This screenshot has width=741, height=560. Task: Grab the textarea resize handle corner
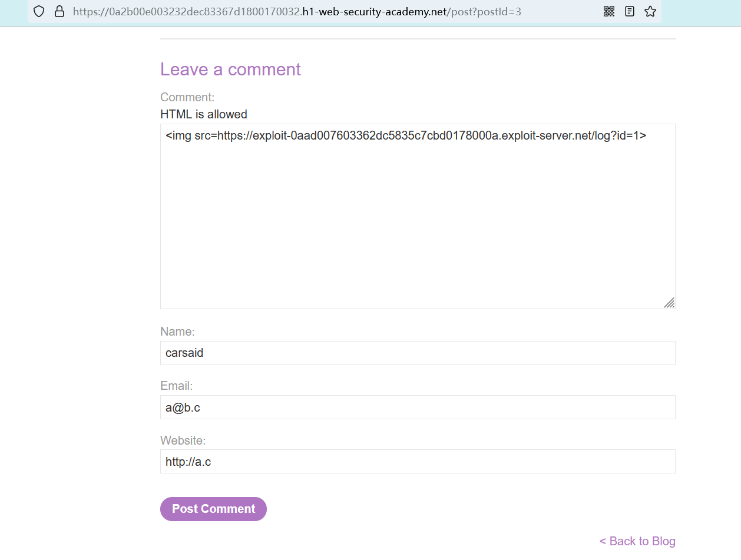(x=669, y=303)
